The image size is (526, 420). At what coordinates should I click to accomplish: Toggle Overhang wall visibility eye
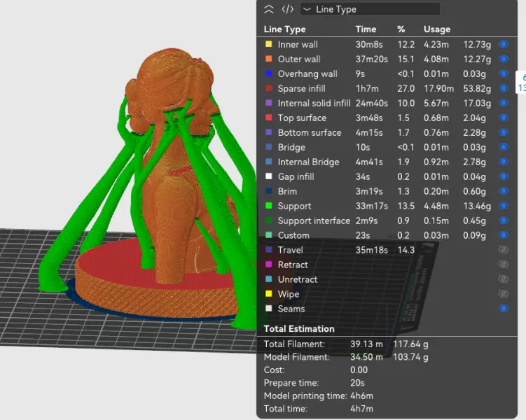(504, 73)
